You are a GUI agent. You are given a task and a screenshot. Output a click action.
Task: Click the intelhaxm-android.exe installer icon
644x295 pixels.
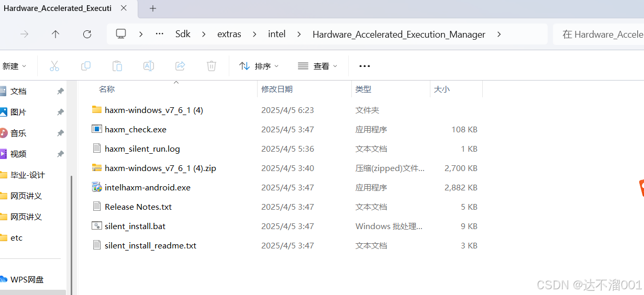tap(96, 187)
